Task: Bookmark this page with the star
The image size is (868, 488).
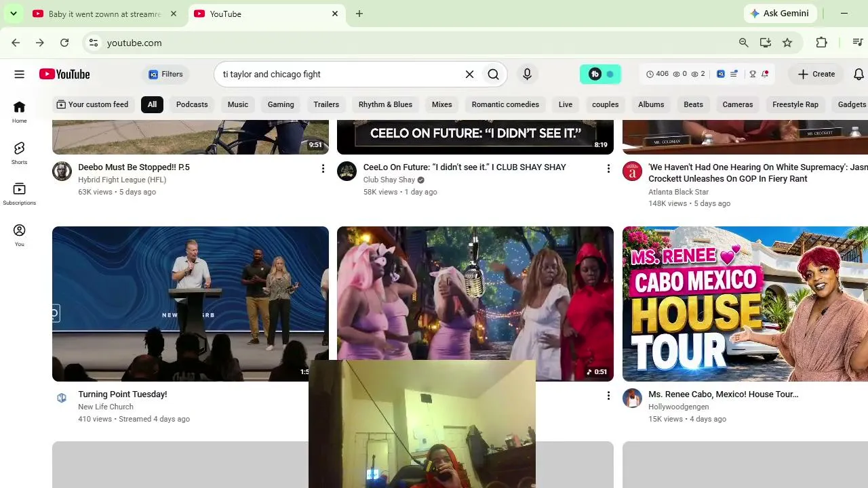Action: click(787, 43)
